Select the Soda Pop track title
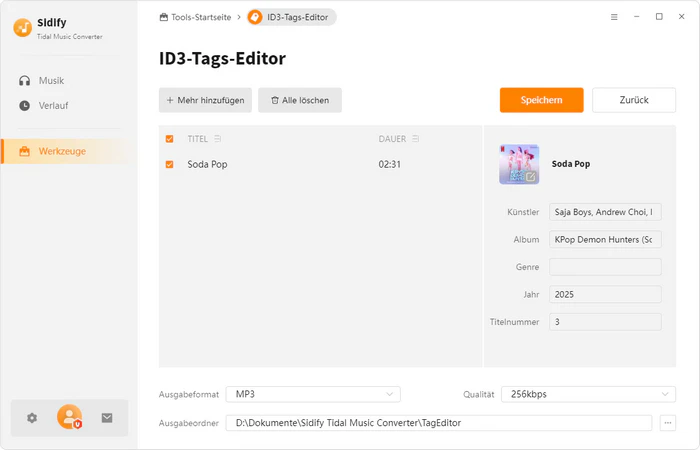 coord(208,164)
